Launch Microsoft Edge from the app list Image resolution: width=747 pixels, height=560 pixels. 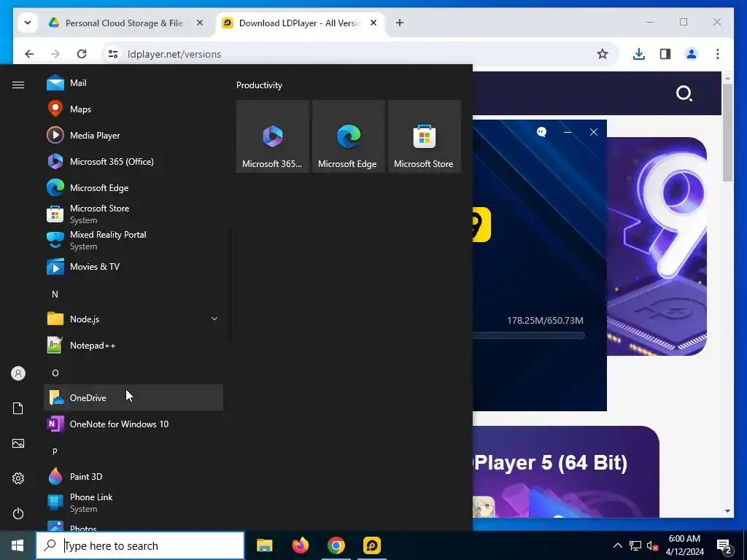click(133, 187)
